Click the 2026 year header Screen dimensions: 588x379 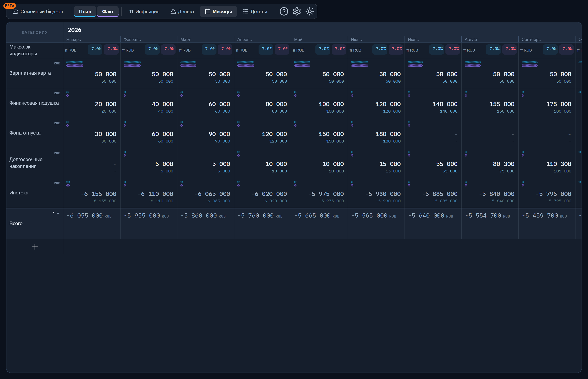click(74, 30)
